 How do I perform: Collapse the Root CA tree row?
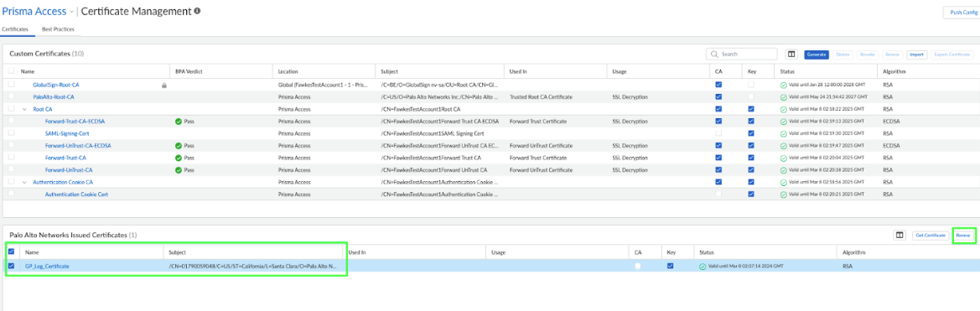click(24, 109)
